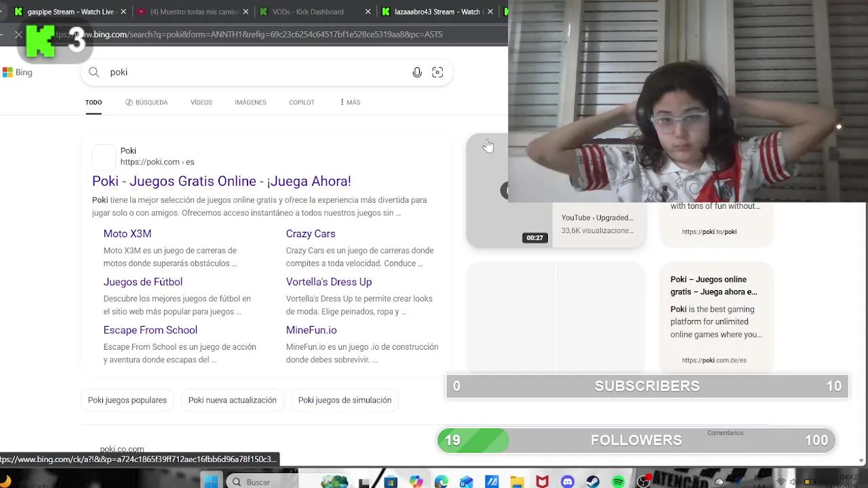Click Poki juegos de simulación chip
Viewport: 868px width, 488px height.
344,400
